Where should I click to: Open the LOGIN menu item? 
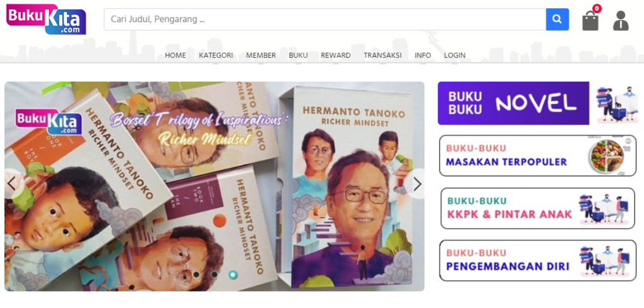click(x=455, y=55)
